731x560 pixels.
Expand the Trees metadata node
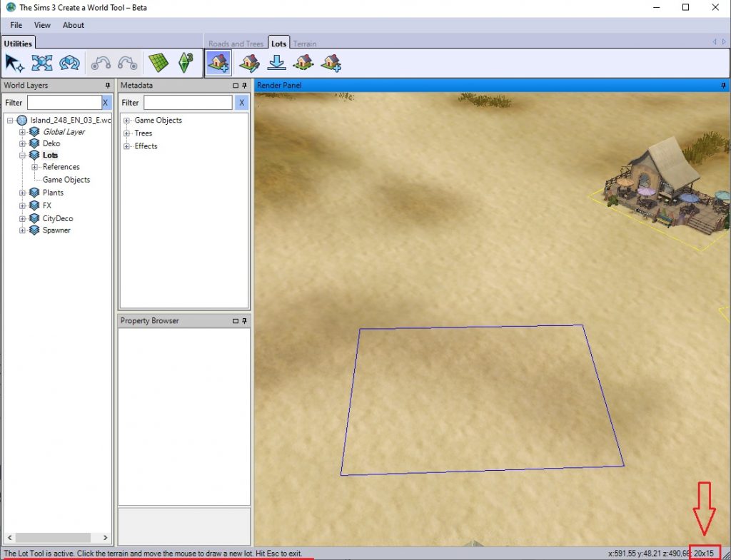pyautogui.click(x=127, y=133)
